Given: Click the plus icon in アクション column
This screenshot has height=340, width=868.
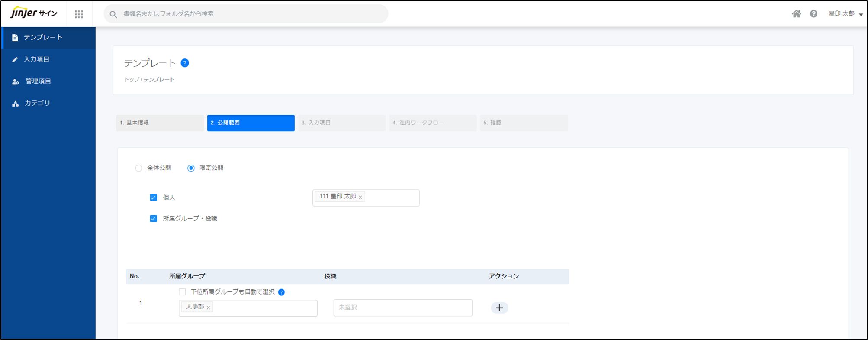Looking at the screenshot, I should point(499,308).
